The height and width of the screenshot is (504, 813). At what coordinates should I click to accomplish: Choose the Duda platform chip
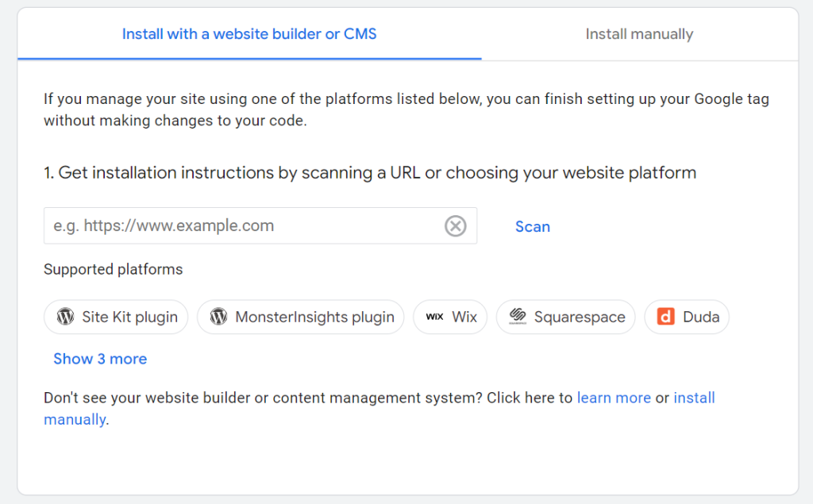tap(687, 317)
